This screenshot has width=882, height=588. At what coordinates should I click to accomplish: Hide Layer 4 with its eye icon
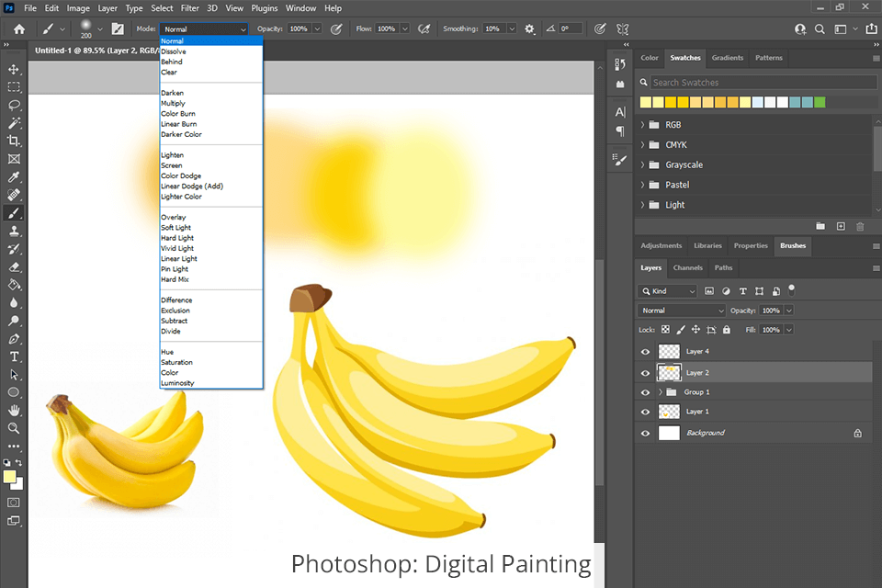[645, 352]
